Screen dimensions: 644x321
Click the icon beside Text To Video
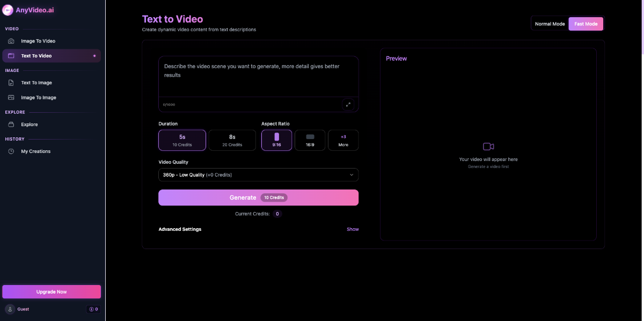tap(11, 56)
